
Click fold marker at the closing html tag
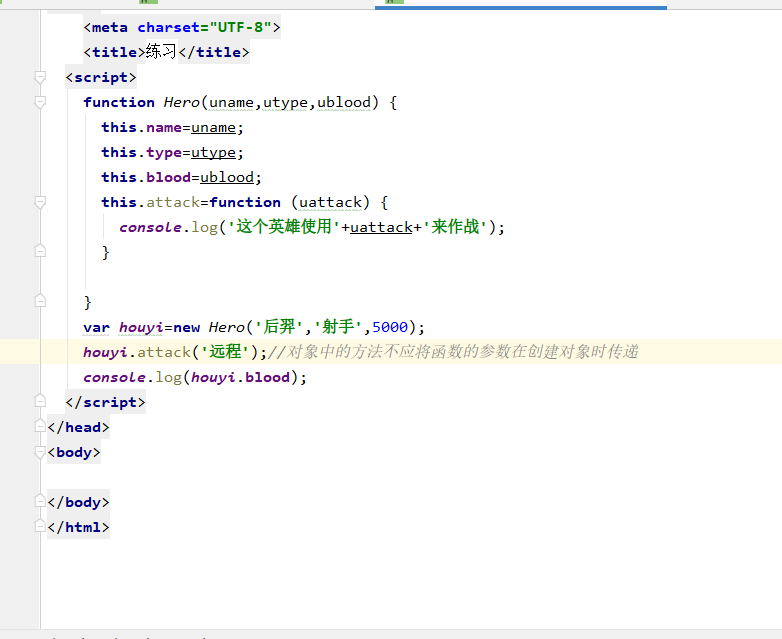40,525
